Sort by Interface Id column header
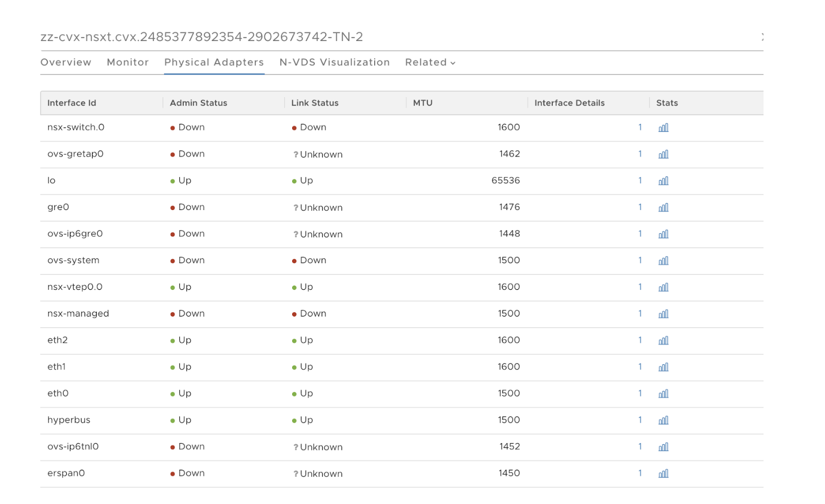 (x=71, y=103)
